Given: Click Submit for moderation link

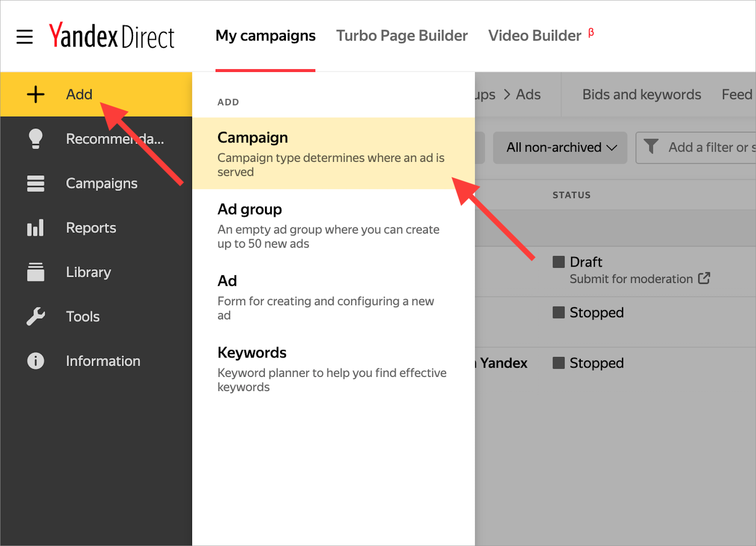Looking at the screenshot, I should (x=631, y=279).
